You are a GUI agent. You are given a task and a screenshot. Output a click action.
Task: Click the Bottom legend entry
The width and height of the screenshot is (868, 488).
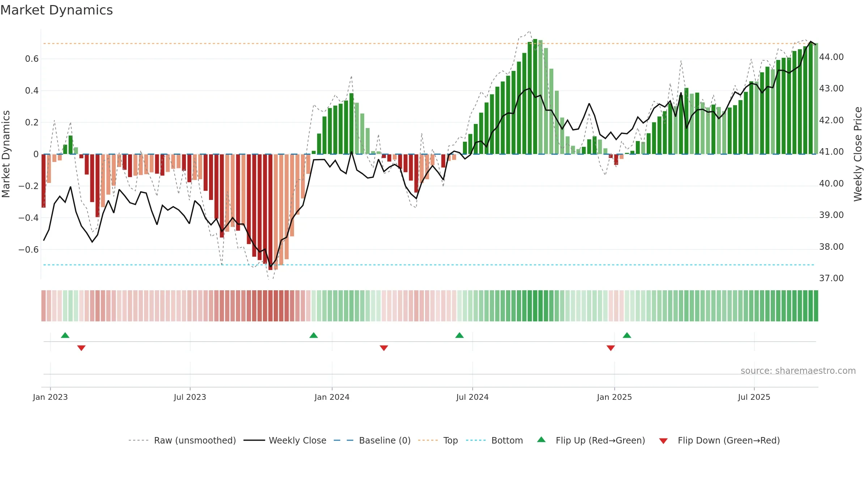point(494,440)
